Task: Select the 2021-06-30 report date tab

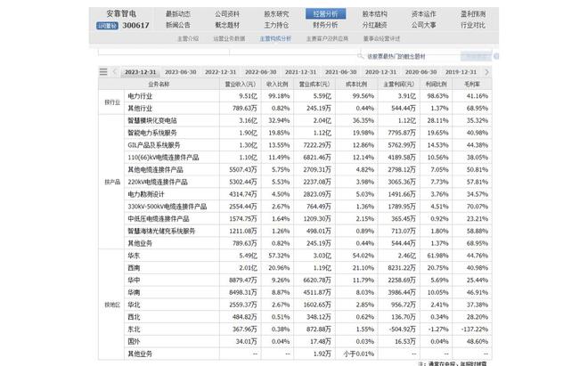Action: tap(341, 72)
